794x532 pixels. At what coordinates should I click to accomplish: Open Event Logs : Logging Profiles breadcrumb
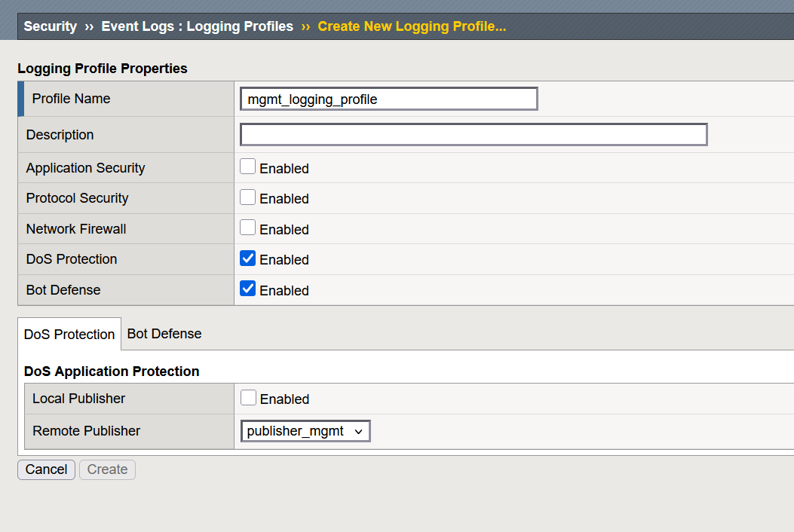click(x=197, y=26)
